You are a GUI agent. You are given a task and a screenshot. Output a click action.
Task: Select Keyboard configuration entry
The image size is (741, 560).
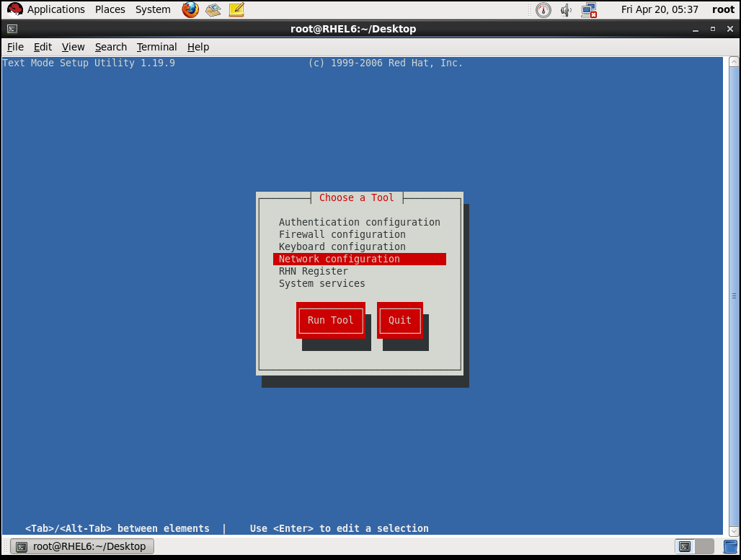coord(359,246)
